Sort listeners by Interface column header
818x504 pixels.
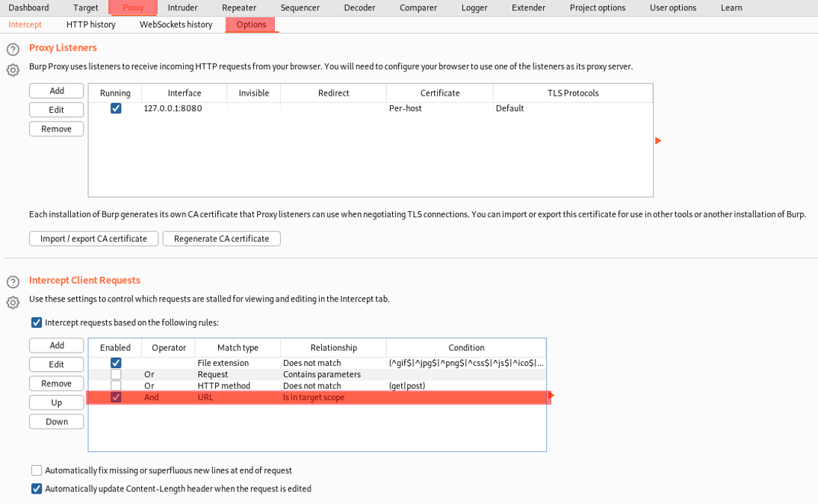(185, 93)
